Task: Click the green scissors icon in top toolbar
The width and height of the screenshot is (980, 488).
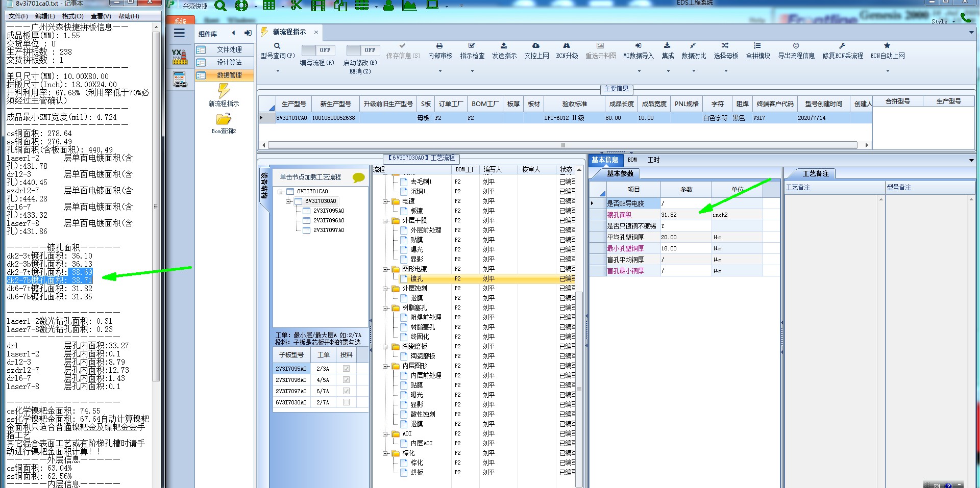Action: [296, 5]
